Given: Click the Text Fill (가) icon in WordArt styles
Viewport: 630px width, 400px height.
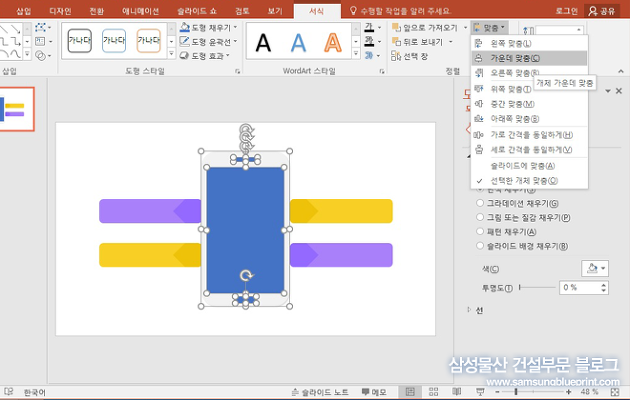Looking at the screenshot, I should (x=369, y=27).
